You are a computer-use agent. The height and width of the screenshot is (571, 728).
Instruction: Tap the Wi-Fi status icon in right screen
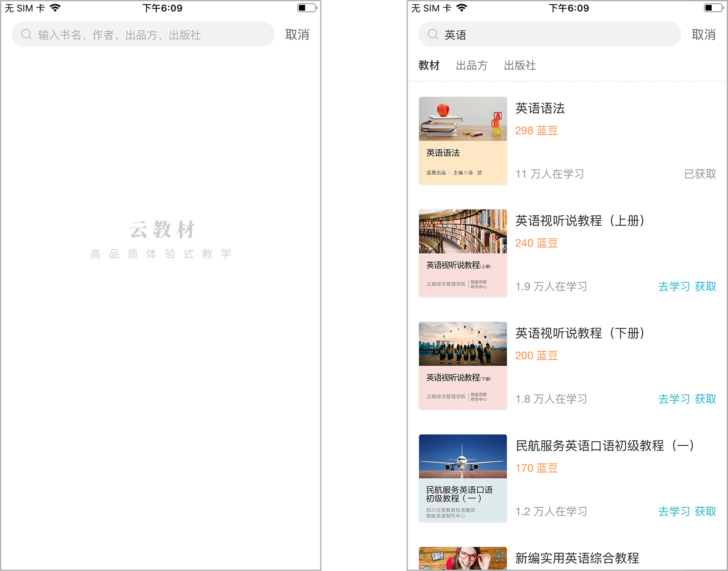coord(462,8)
